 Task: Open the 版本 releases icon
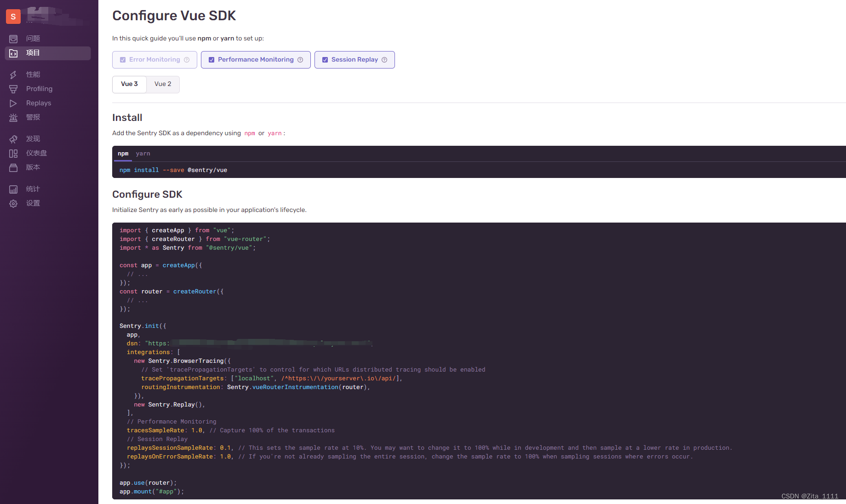point(13,167)
